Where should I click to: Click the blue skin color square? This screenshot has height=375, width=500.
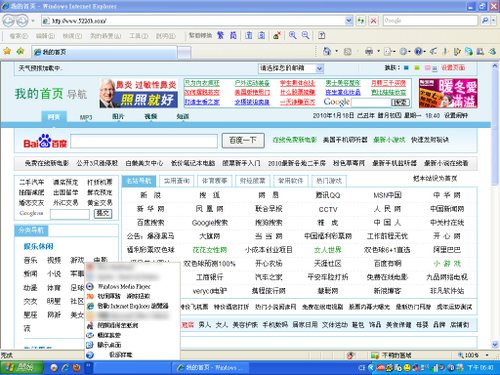[x=406, y=68]
